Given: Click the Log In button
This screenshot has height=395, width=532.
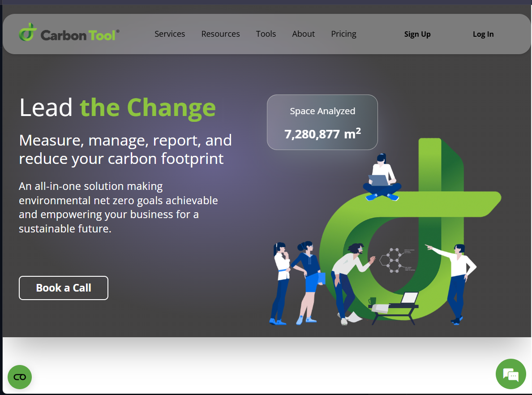Looking at the screenshot, I should point(483,34).
